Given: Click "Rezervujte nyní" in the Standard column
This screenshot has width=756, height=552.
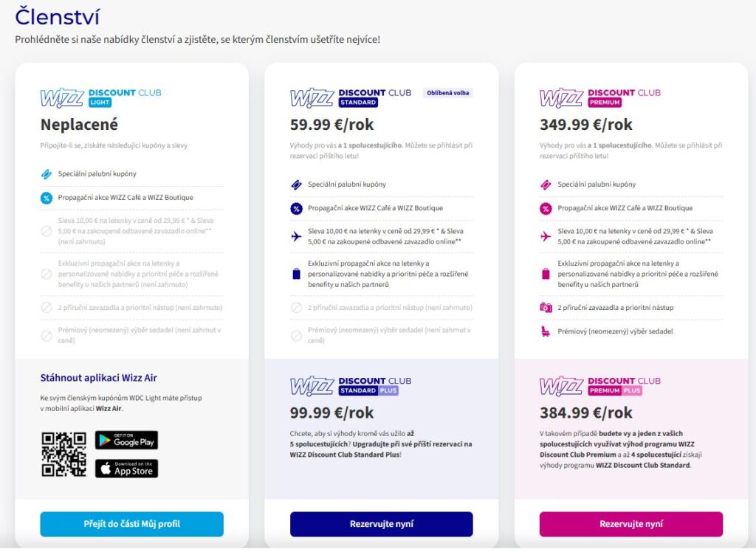Looking at the screenshot, I should tap(380, 524).
